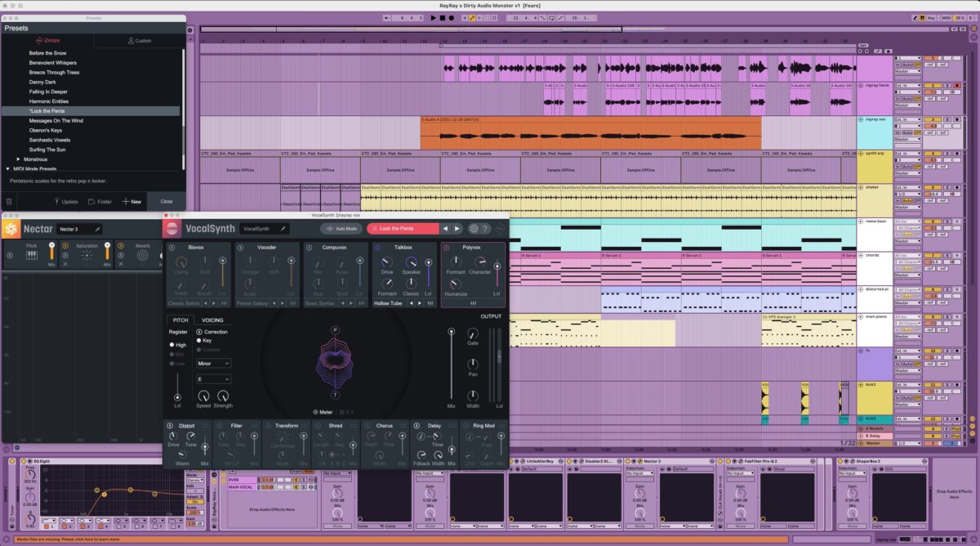This screenshot has width=980, height=546.
Task: Open the Look the Penta preset selector
Action: [403, 229]
